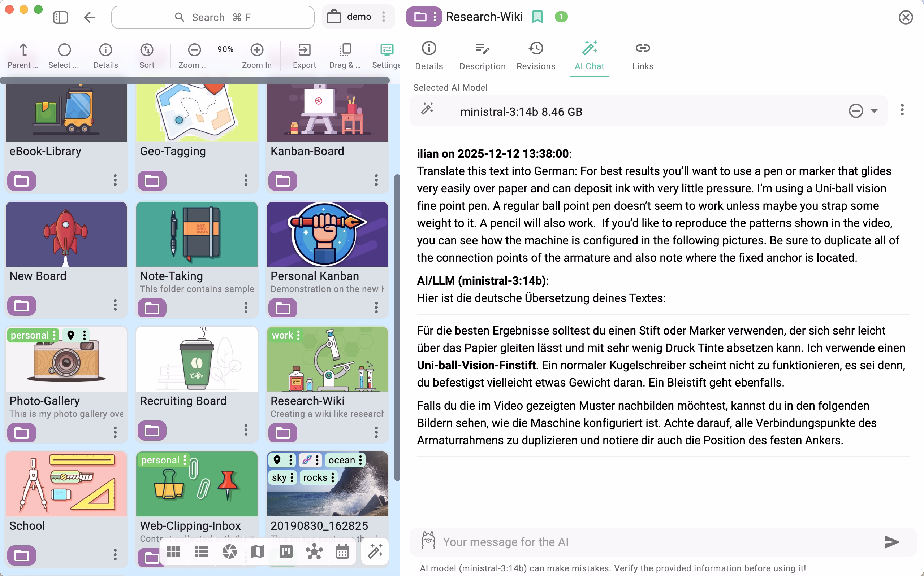
Task: Open the demo location menu
Action: click(384, 17)
